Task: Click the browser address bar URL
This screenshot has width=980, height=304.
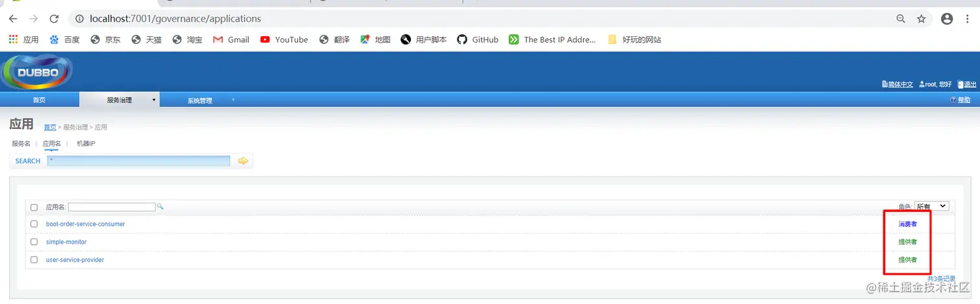Action: point(176,19)
